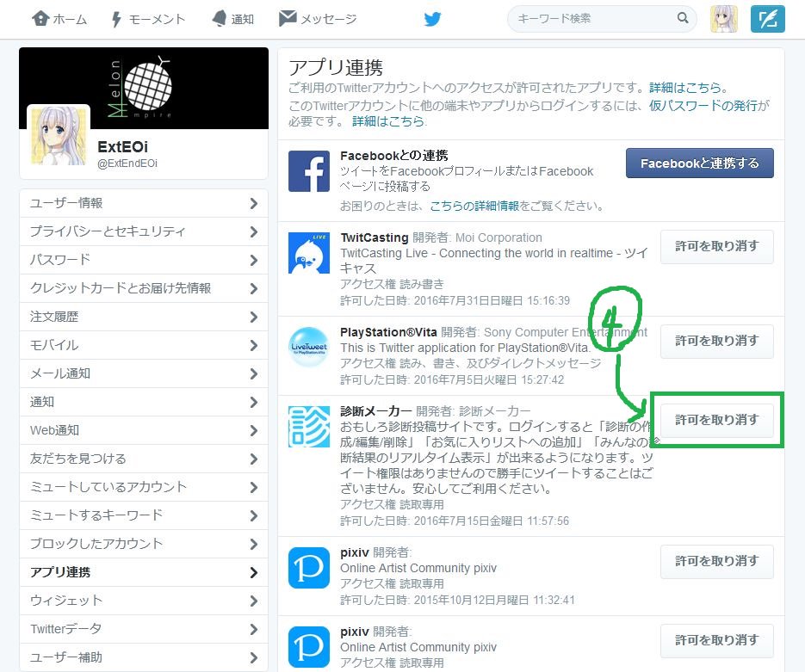Click the messages envelope icon

287,18
